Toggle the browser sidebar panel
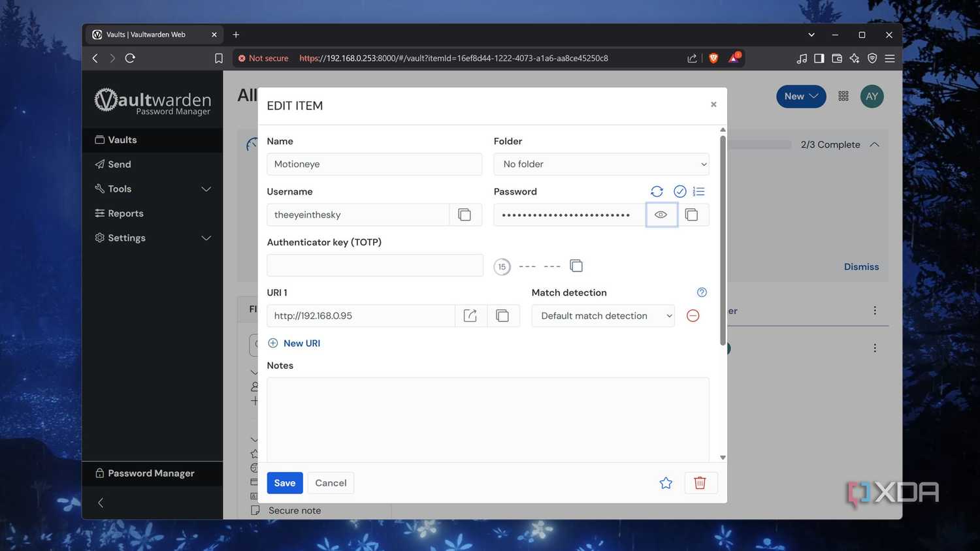Viewport: 980px width, 551px height. (819, 58)
